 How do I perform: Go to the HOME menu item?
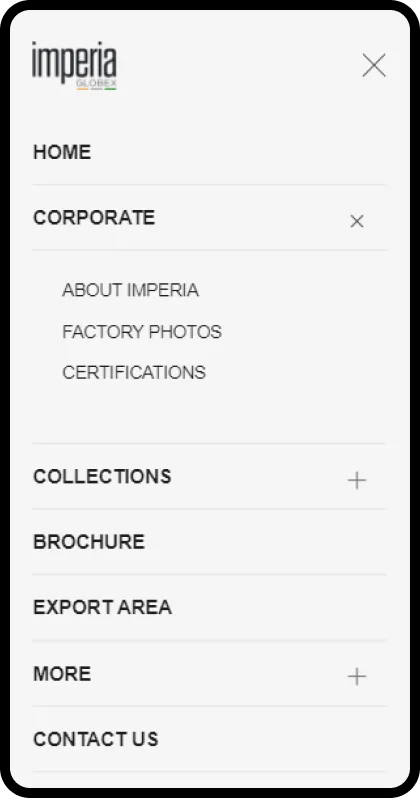pos(62,152)
